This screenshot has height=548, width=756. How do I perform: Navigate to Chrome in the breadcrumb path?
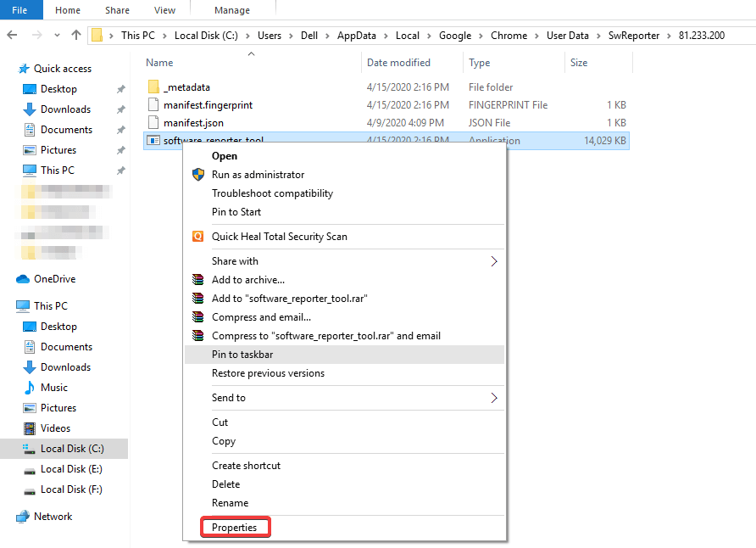[509, 36]
